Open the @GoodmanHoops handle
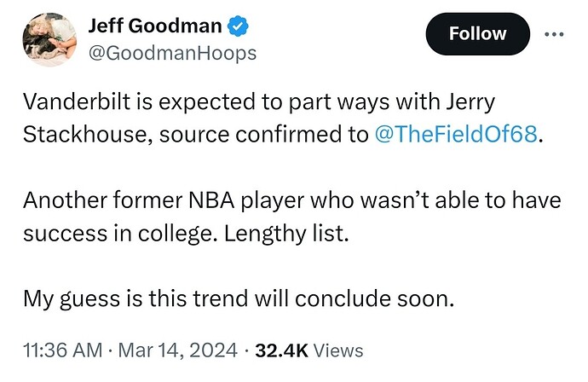The width and height of the screenshot is (588, 382). (172, 54)
